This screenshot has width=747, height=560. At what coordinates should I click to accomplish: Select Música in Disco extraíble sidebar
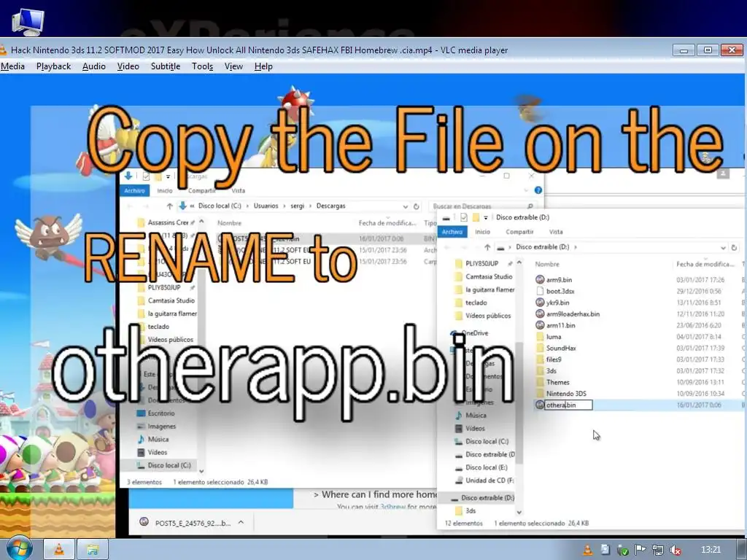tap(476, 415)
